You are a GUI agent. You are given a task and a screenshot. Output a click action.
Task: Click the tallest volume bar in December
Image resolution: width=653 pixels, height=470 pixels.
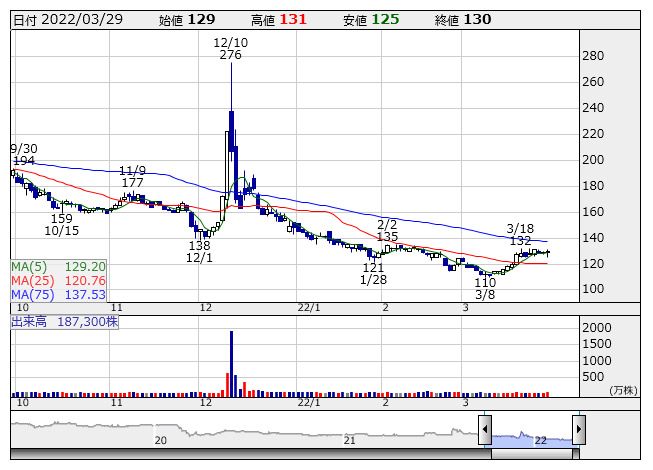pos(232,364)
